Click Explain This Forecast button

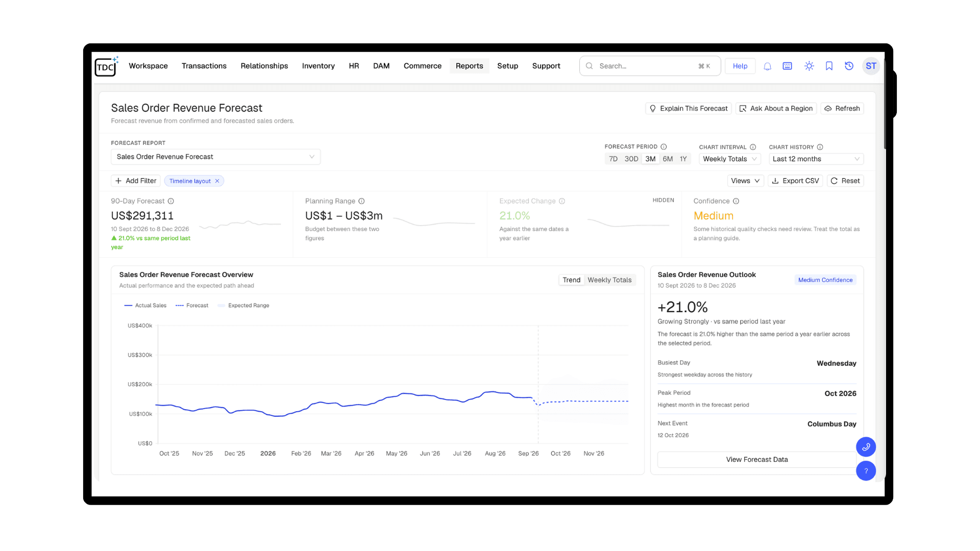(689, 109)
